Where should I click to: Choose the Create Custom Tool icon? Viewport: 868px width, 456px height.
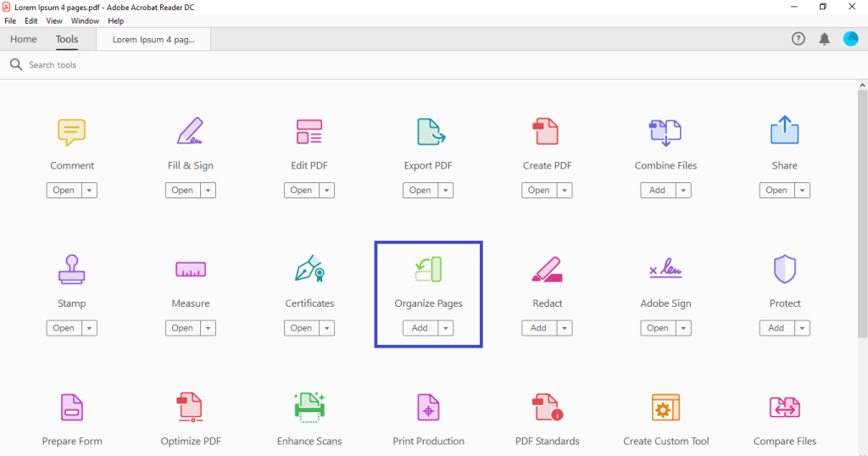point(665,408)
